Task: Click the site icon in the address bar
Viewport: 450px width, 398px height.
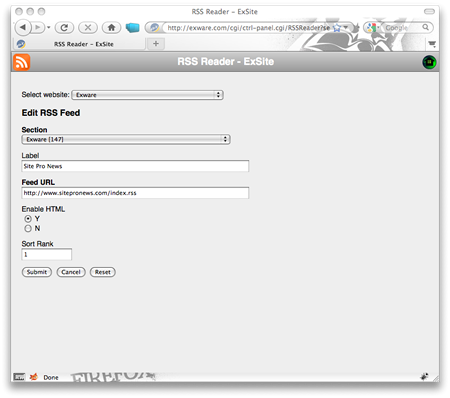Action: [x=154, y=28]
